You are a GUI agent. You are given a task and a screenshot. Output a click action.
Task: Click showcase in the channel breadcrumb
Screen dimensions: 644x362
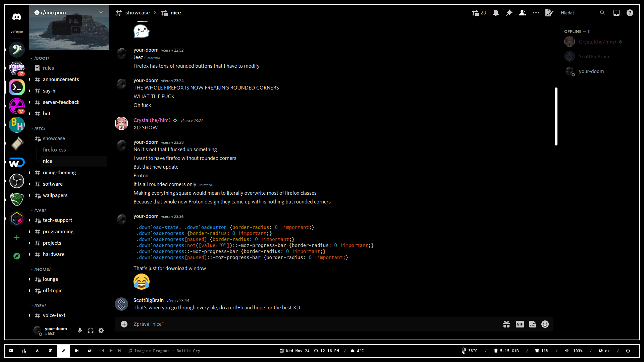[x=137, y=13]
